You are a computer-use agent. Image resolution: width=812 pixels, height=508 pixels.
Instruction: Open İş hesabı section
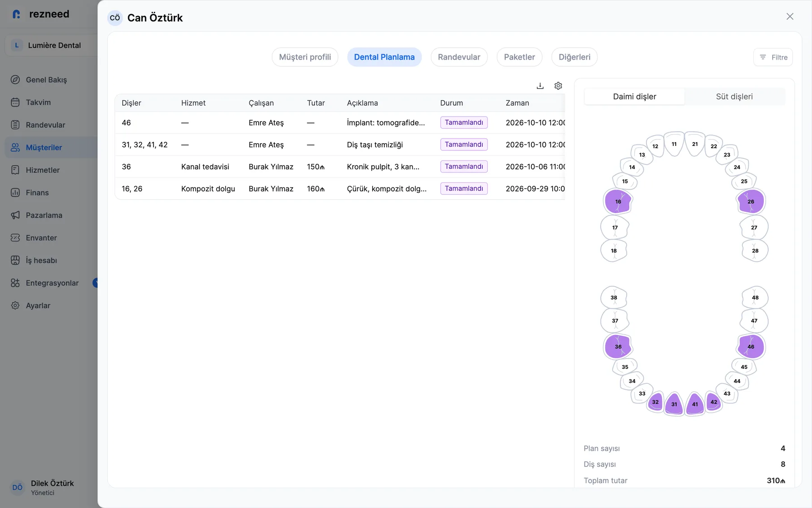[41, 261]
